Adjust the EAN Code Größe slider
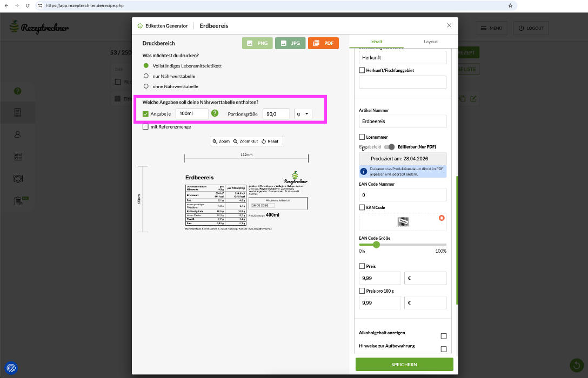The image size is (588, 378). 377,245
